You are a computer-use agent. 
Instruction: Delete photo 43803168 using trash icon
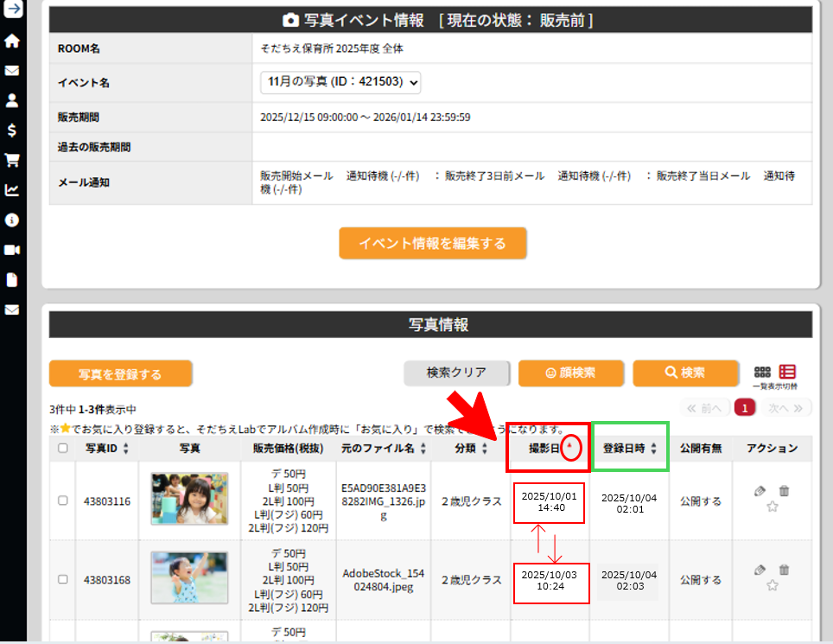(x=784, y=570)
